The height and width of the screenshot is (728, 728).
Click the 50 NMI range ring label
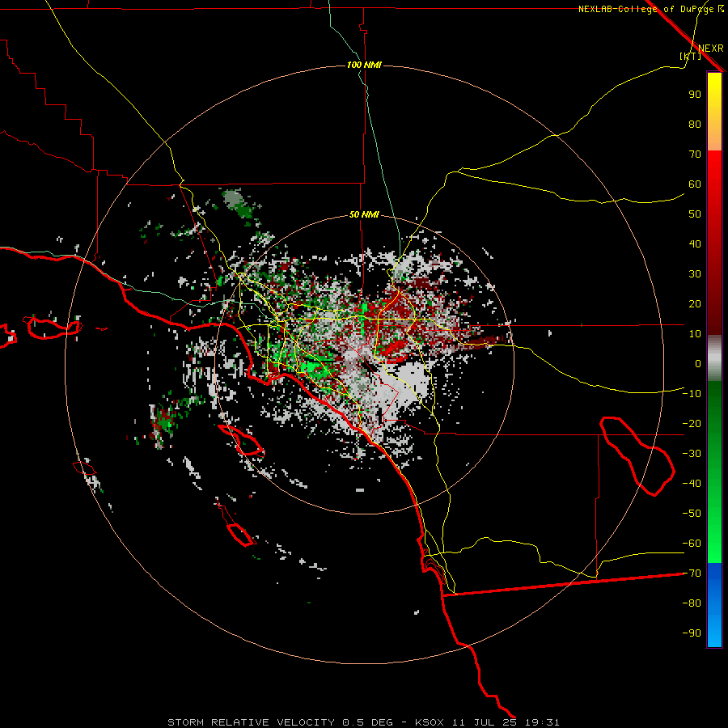pyautogui.click(x=364, y=214)
